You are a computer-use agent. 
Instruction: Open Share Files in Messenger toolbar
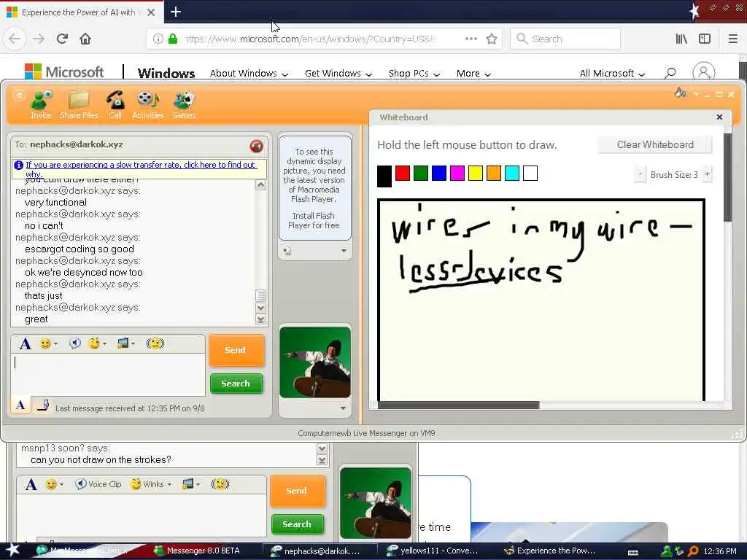coord(79,105)
